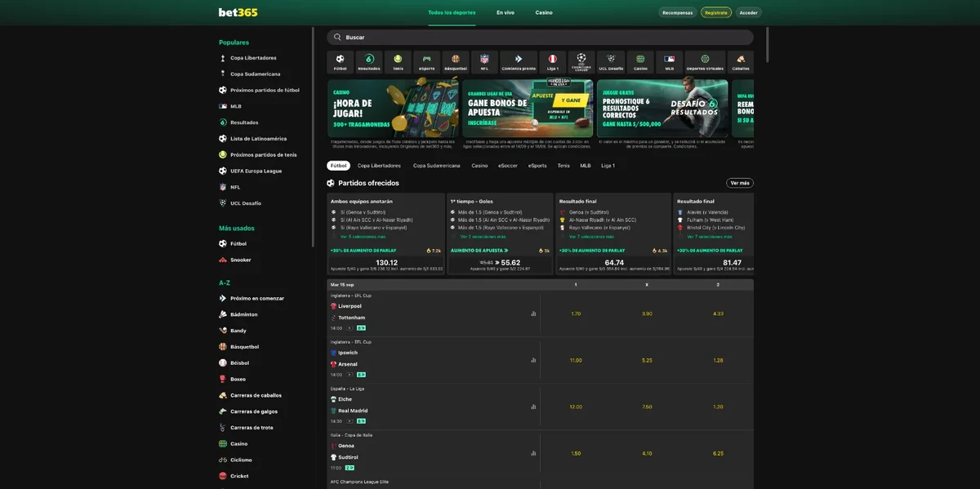Image resolution: width=980 pixels, height=489 pixels.
Task: Open the Champions League icon in carousel
Action: tap(581, 62)
